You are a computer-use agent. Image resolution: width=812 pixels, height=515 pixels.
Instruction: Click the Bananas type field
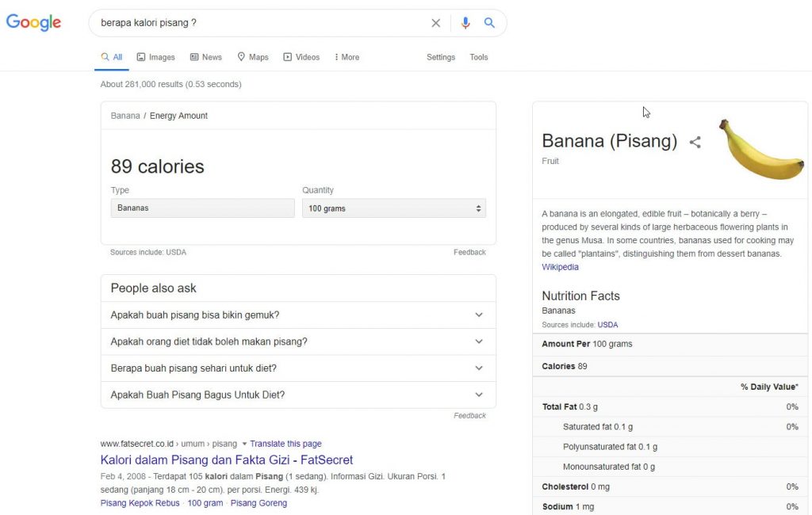(x=202, y=208)
